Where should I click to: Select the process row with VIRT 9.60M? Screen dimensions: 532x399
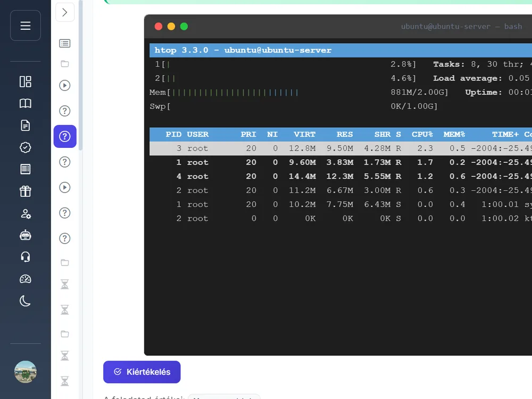(x=340, y=162)
